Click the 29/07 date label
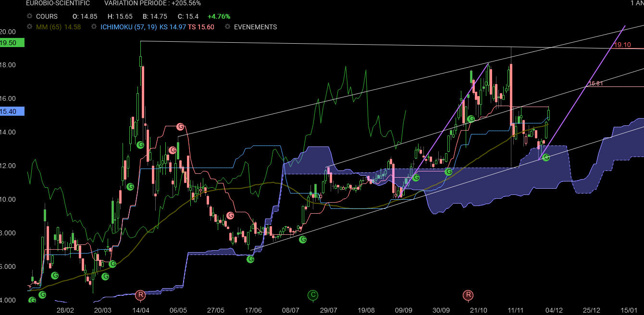The height and width of the screenshot is (315, 644). tap(328, 311)
